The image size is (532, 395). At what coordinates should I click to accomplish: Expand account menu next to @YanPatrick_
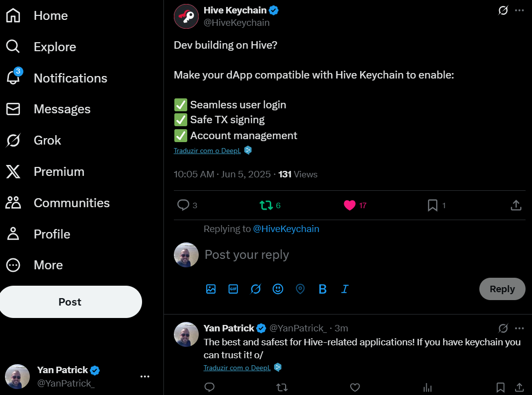tap(145, 376)
